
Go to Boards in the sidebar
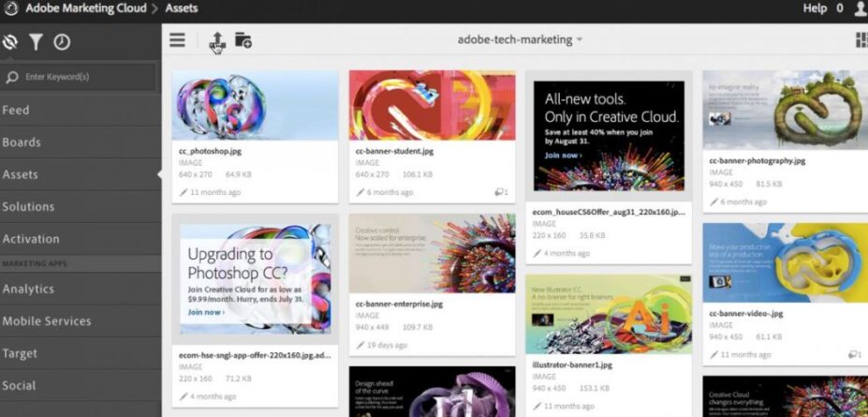pos(22,142)
